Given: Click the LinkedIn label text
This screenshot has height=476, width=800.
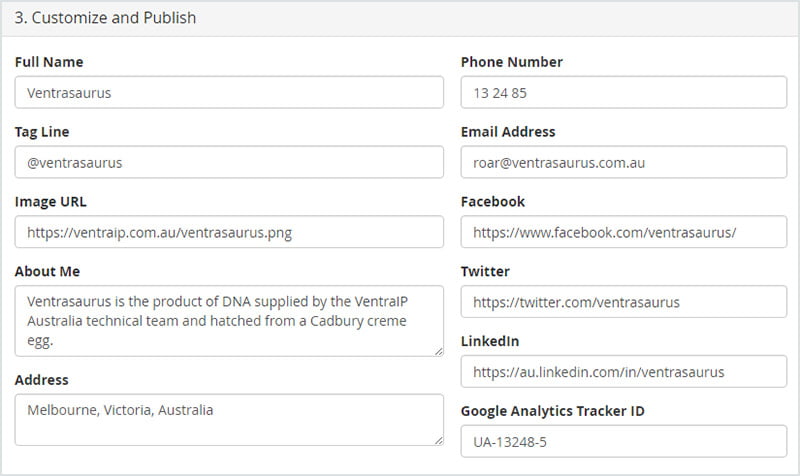Looking at the screenshot, I should (x=490, y=341).
